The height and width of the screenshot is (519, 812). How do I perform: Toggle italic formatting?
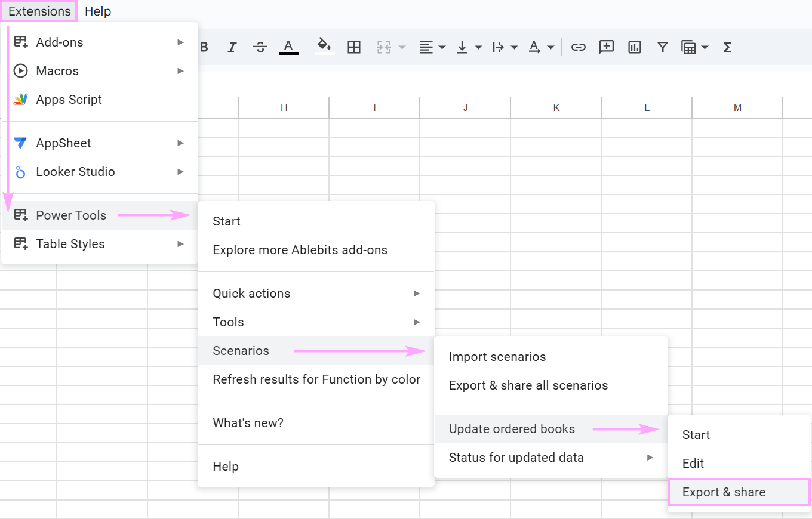(232, 47)
